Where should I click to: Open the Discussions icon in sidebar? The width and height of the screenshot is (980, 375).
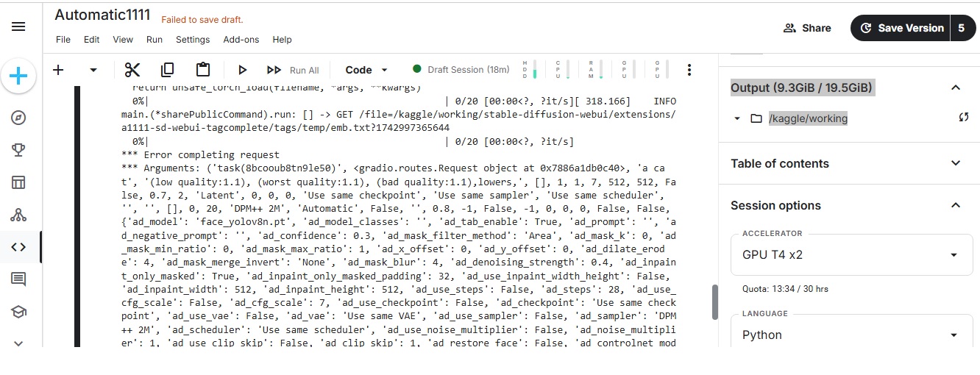[18, 279]
